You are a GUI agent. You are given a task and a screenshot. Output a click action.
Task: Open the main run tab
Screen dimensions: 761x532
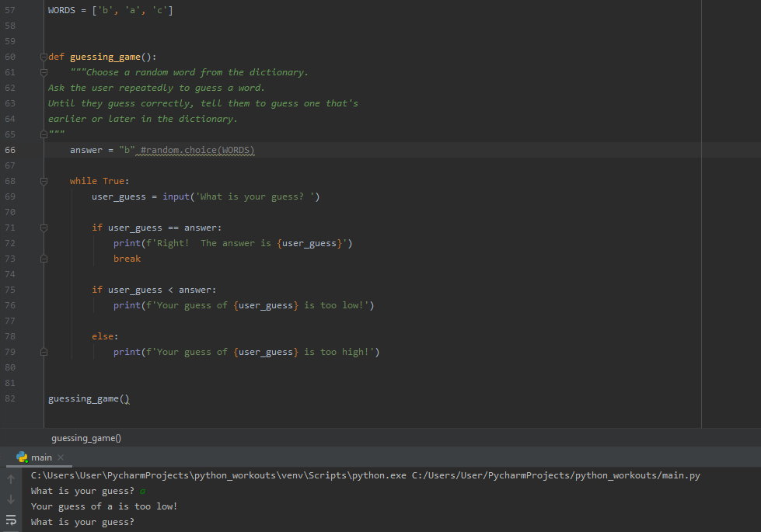pyautogui.click(x=41, y=457)
